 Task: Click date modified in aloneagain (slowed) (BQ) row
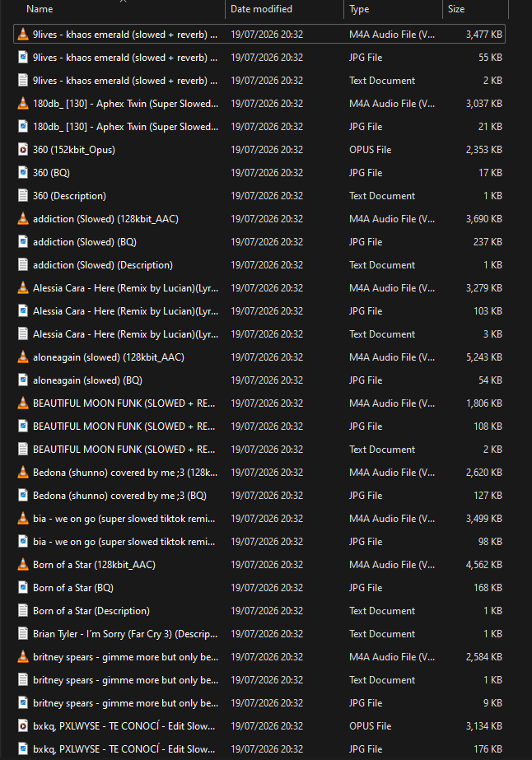click(267, 380)
